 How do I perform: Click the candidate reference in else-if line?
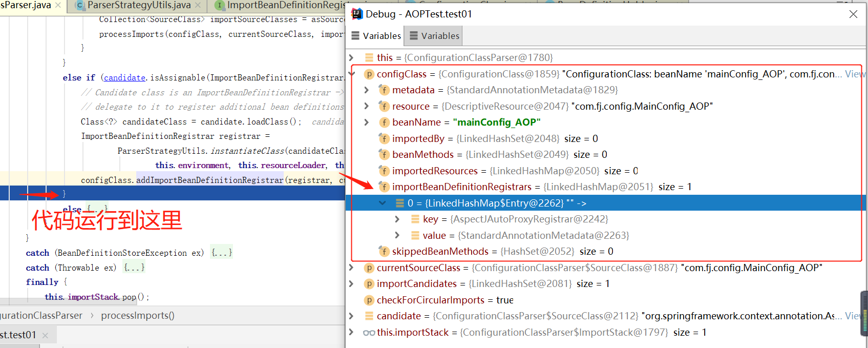pyautogui.click(x=124, y=78)
